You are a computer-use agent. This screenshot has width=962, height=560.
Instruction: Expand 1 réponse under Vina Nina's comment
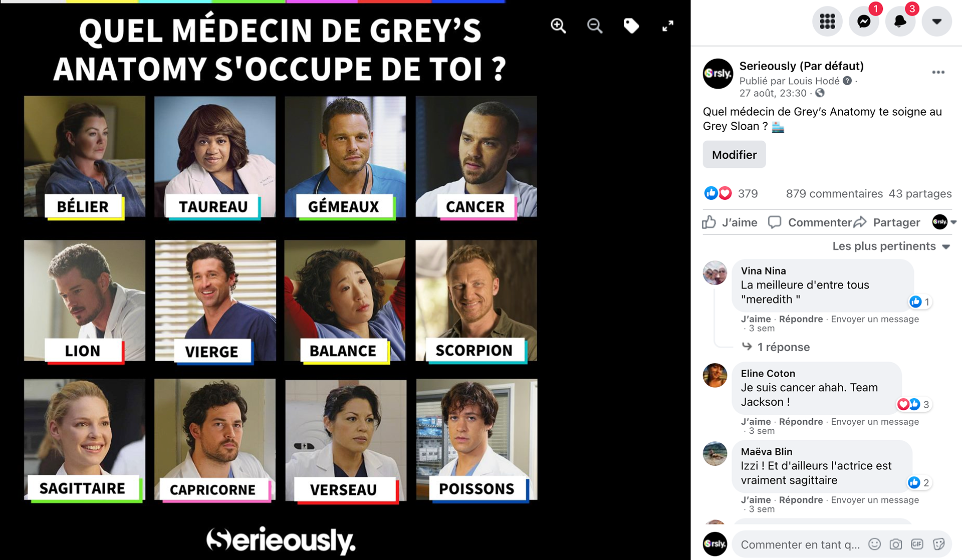tap(783, 347)
